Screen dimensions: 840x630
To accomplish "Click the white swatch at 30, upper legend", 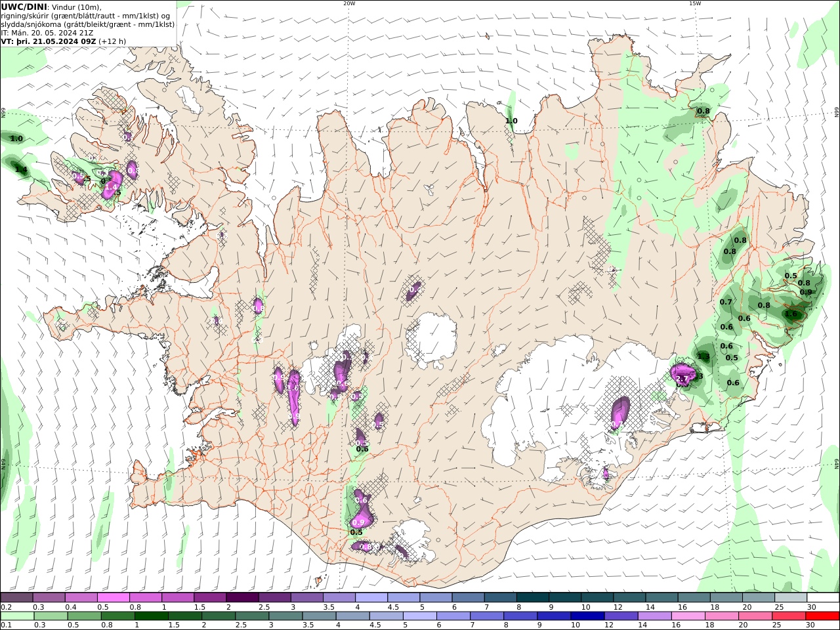I will click(823, 598).
